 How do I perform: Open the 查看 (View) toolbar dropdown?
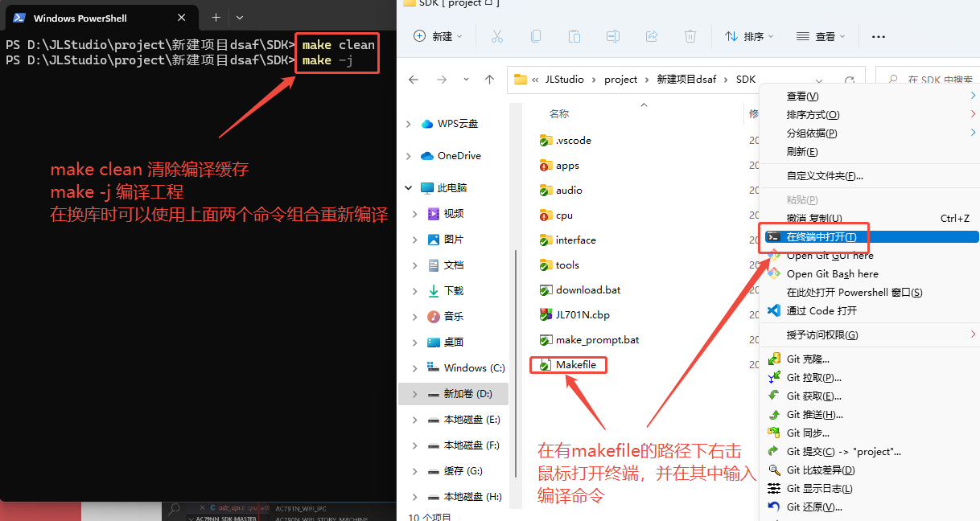[x=821, y=36]
